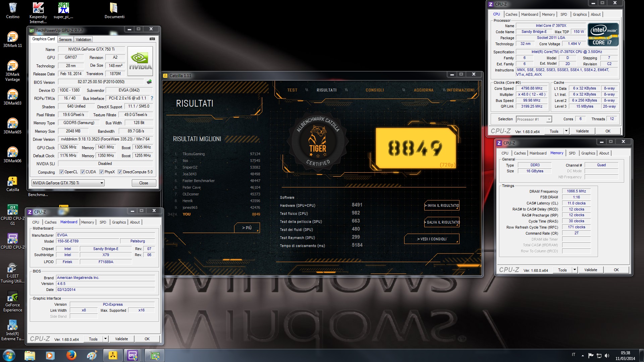This screenshot has height=362, width=644.
Task: Open the Documenti folder icon
Action: [x=114, y=10]
